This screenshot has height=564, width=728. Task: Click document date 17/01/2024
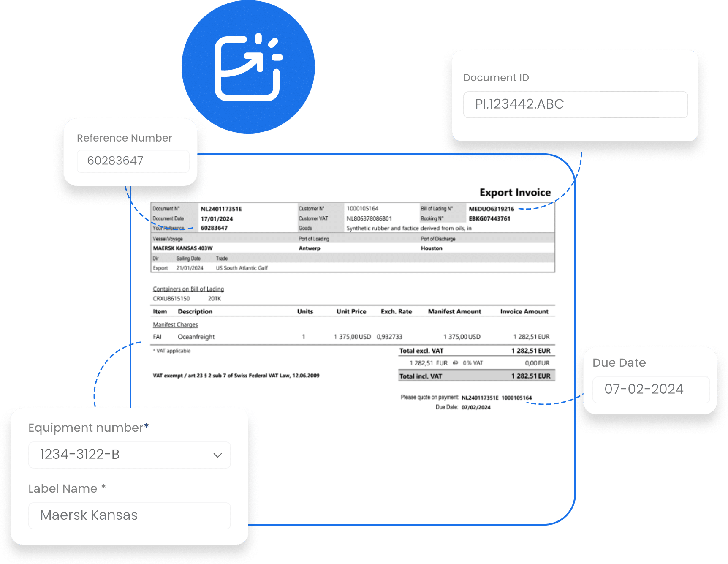pos(217,219)
